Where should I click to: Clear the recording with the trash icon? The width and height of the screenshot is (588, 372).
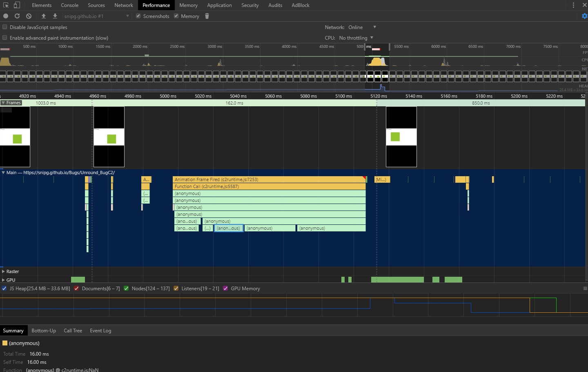tap(207, 16)
